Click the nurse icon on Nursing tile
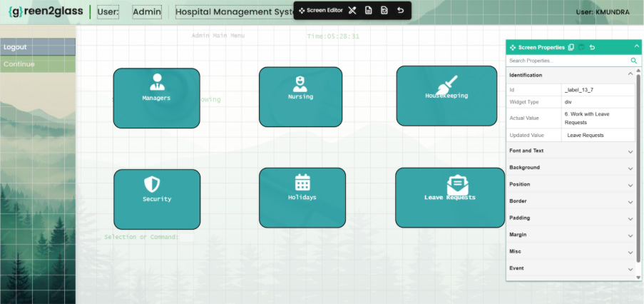644x304 pixels. (x=300, y=83)
